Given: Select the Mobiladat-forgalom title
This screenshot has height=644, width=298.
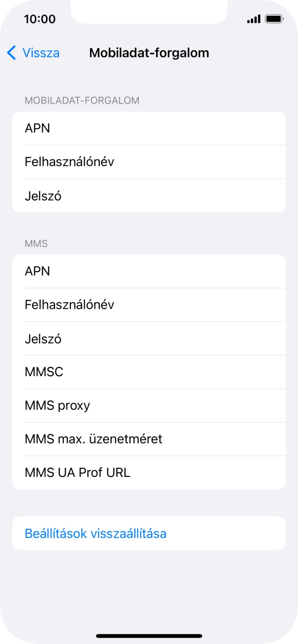Looking at the screenshot, I should 149,53.
